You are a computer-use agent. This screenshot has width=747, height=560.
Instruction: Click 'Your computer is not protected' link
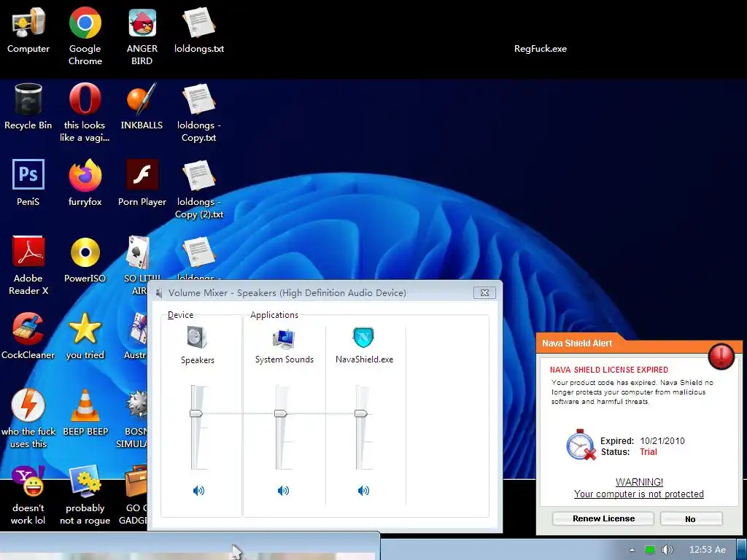point(638,494)
